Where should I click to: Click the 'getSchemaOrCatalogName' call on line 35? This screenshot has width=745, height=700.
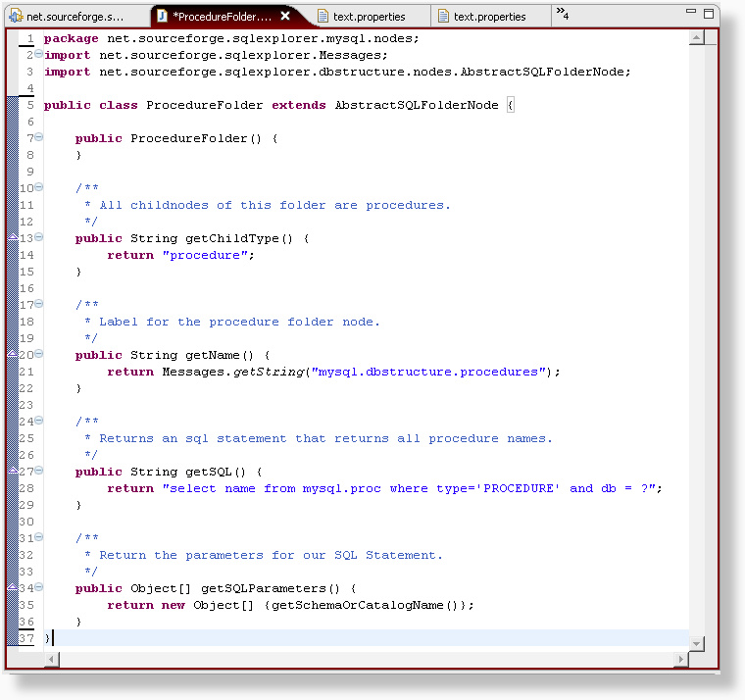coord(357,606)
